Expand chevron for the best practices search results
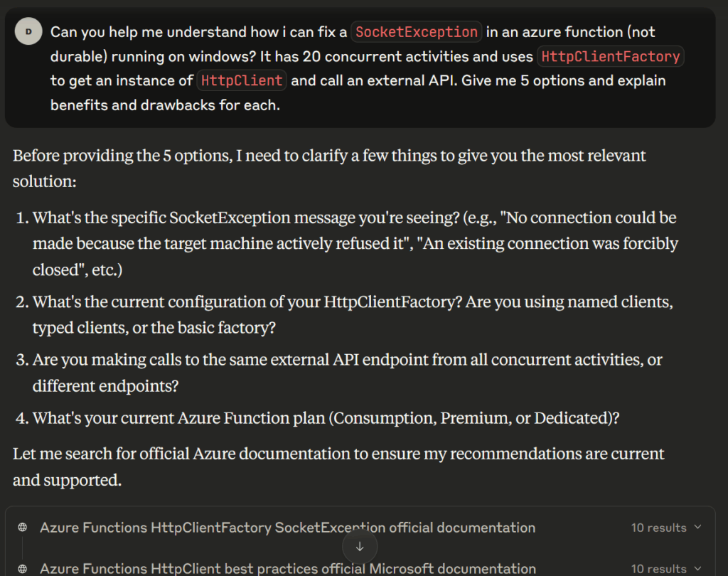Screen dimensions: 728x576 697,568
